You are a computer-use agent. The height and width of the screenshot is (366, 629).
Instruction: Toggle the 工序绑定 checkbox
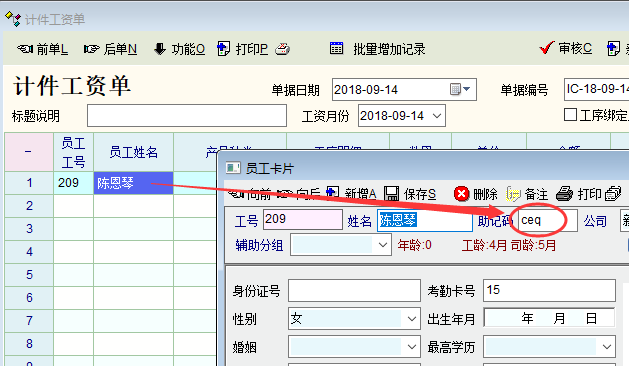(x=570, y=115)
